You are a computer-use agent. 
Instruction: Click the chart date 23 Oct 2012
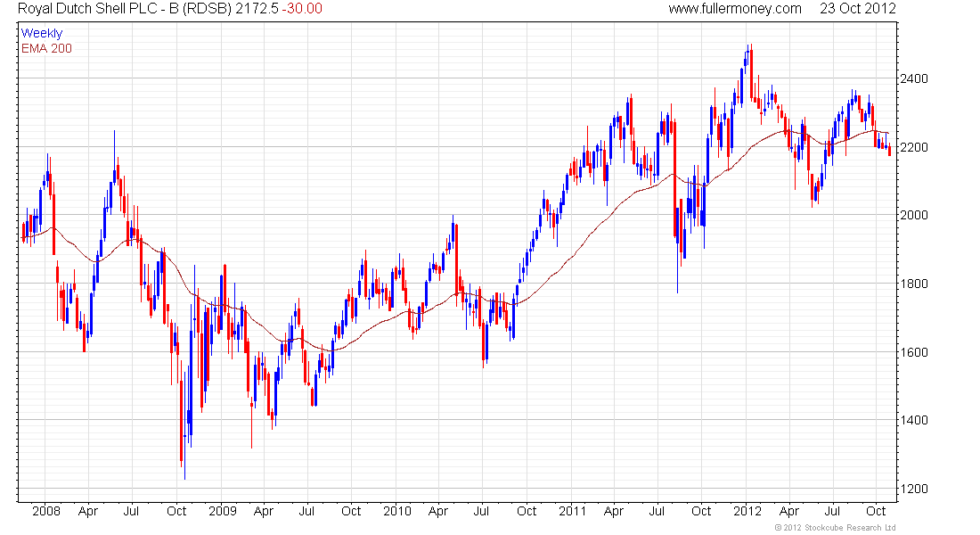click(857, 9)
